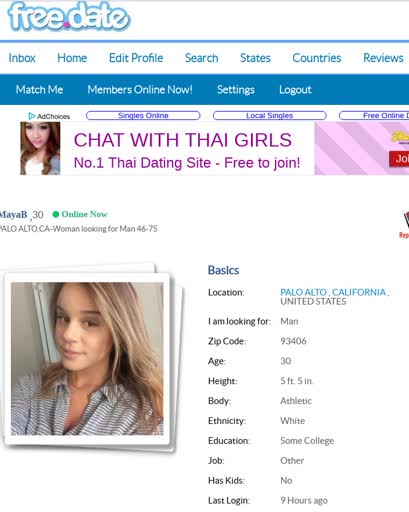Open the Search page
The width and height of the screenshot is (409, 512).
[x=201, y=58]
